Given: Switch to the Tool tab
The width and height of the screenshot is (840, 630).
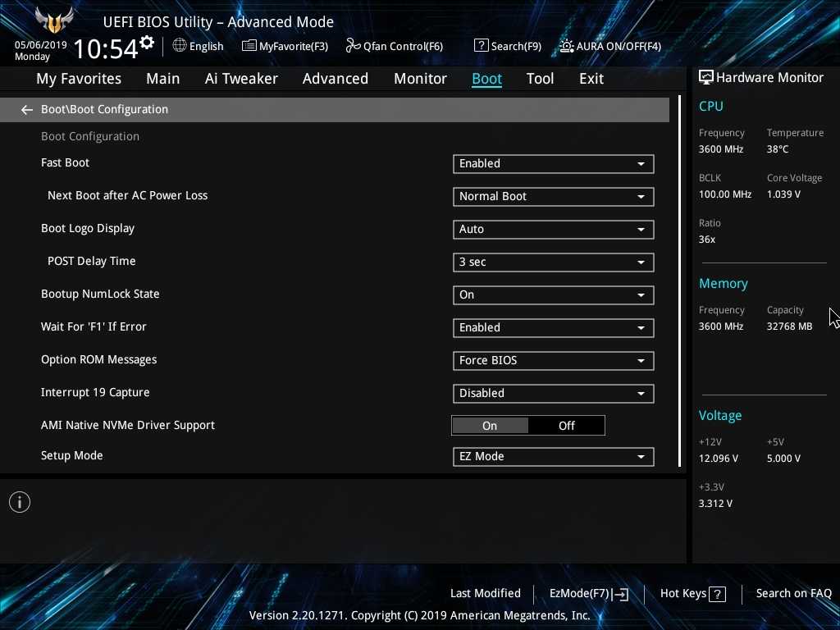Looking at the screenshot, I should coord(540,79).
